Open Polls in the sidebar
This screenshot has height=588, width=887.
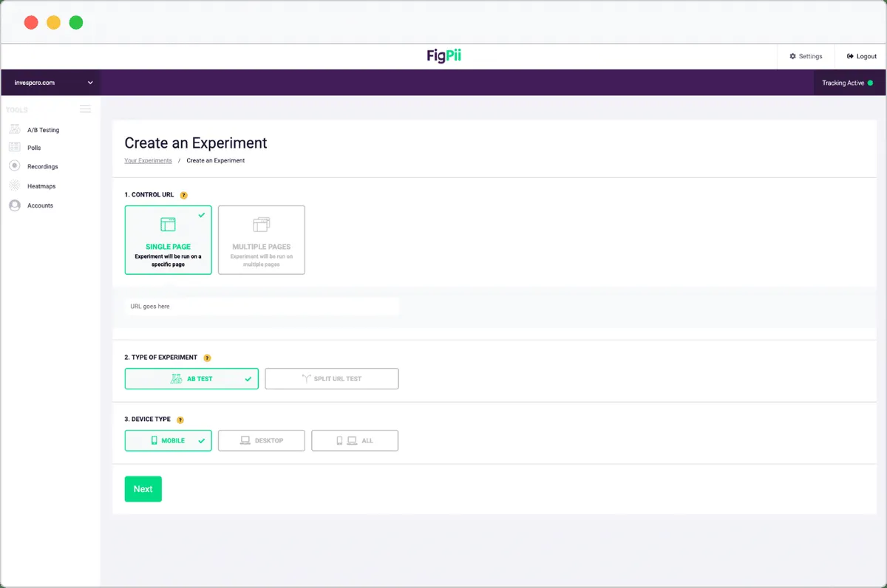pos(34,148)
